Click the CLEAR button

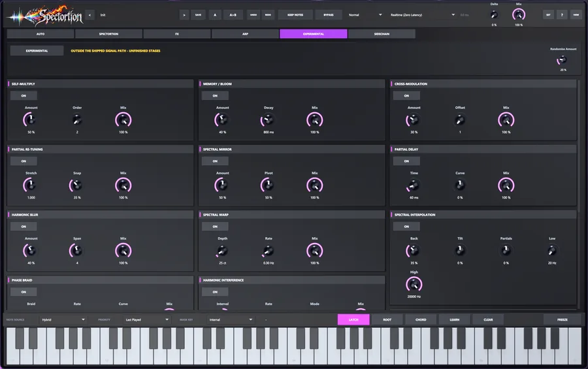pos(488,319)
